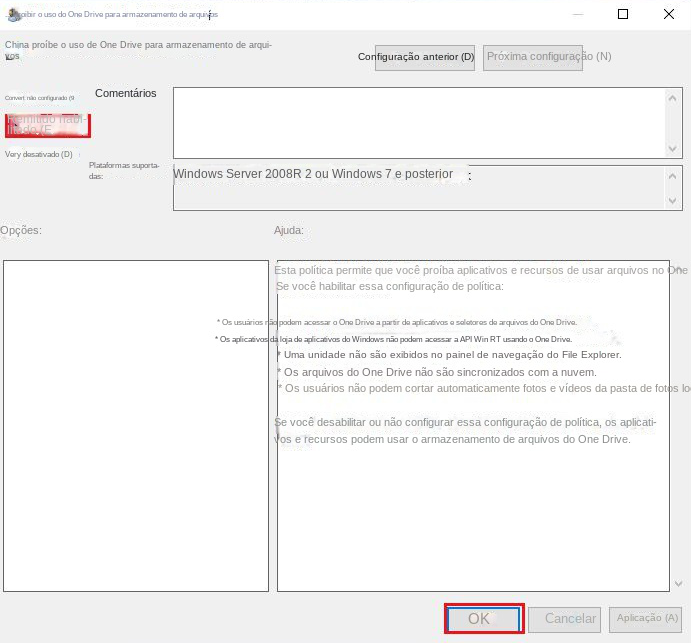Click the Aplicação (A) button
This screenshot has height=643, width=691.
tap(645, 619)
